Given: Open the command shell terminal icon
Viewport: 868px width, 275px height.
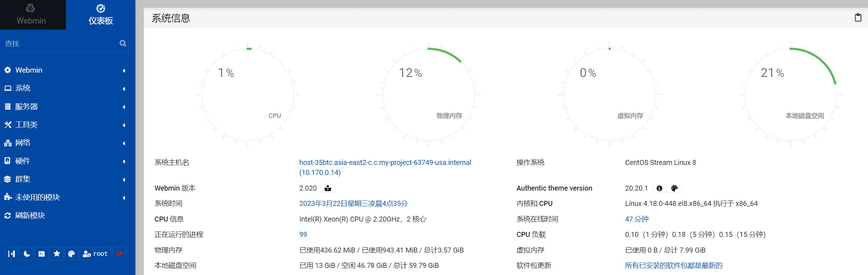Looking at the screenshot, I should coord(42,254).
